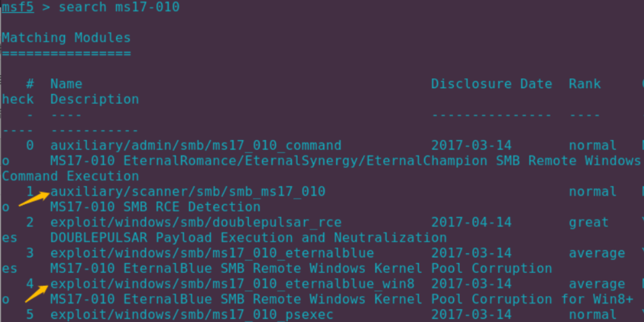Click the Rank column header
This screenshot has width=644, height=322.
(x=585, y=84)
